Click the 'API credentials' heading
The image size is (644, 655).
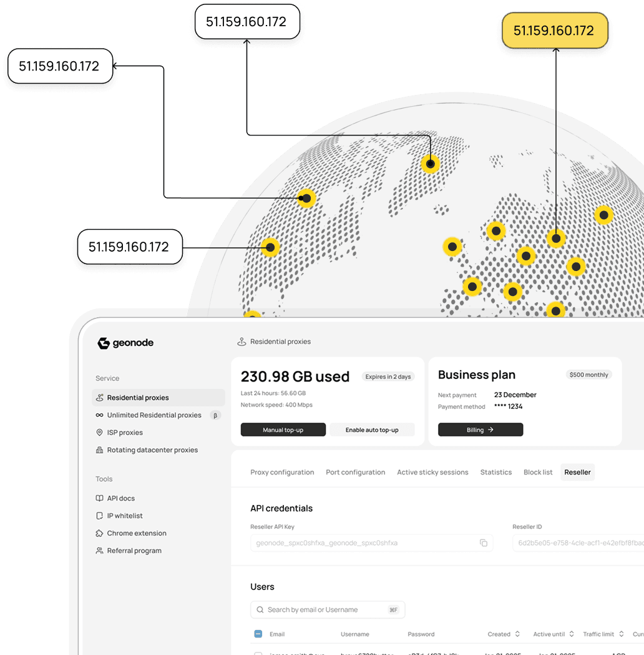pos(281,508)
